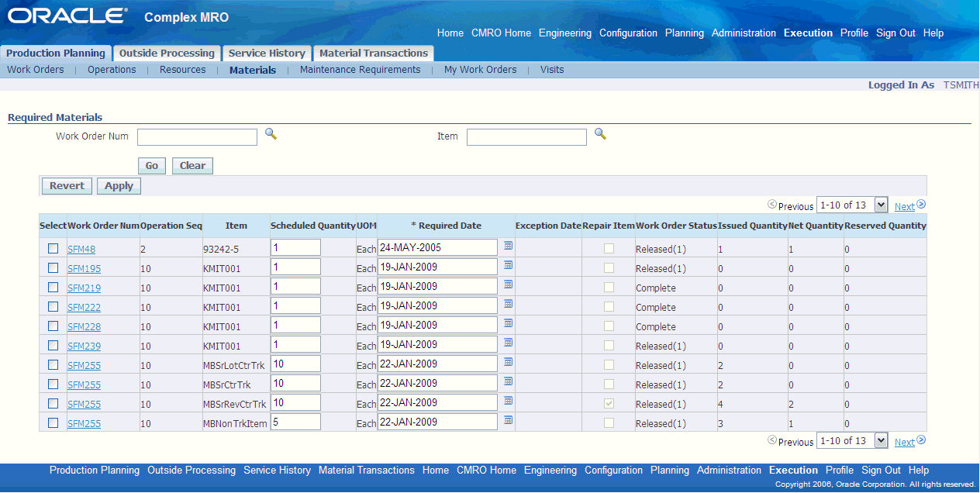980x493 pixels.
Task: Open Operations subtab
Action: tap(112, 70)
